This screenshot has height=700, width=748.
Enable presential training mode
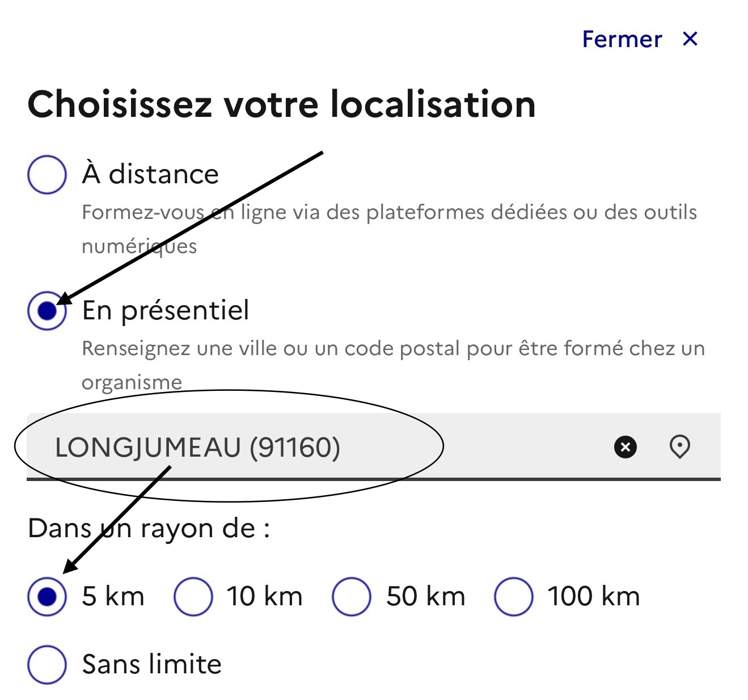coord(47,310)
